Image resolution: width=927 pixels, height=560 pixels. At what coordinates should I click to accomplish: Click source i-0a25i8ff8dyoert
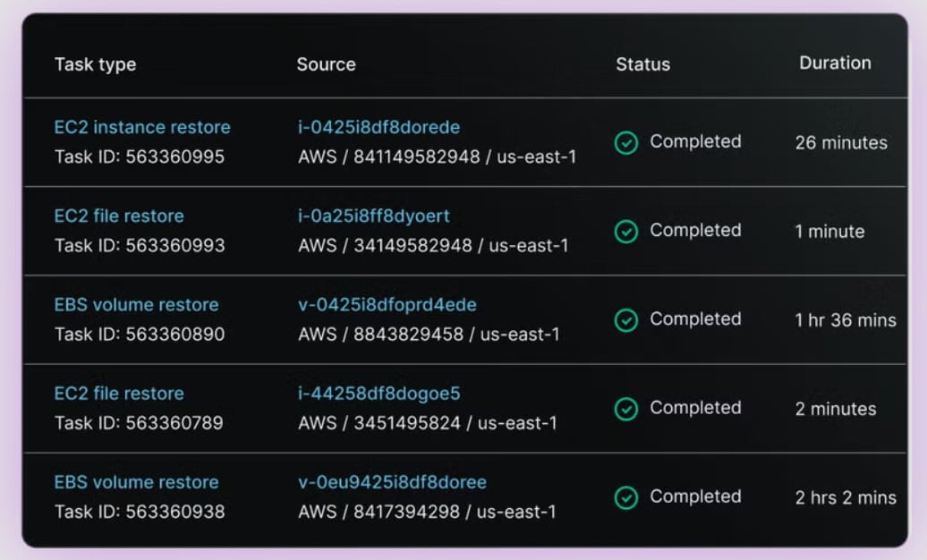[375, 216]
